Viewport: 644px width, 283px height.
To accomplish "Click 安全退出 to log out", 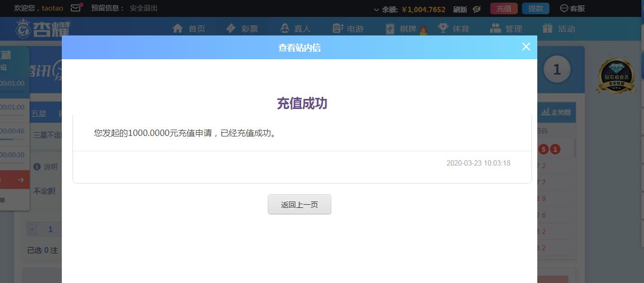I will click(144, 8).
